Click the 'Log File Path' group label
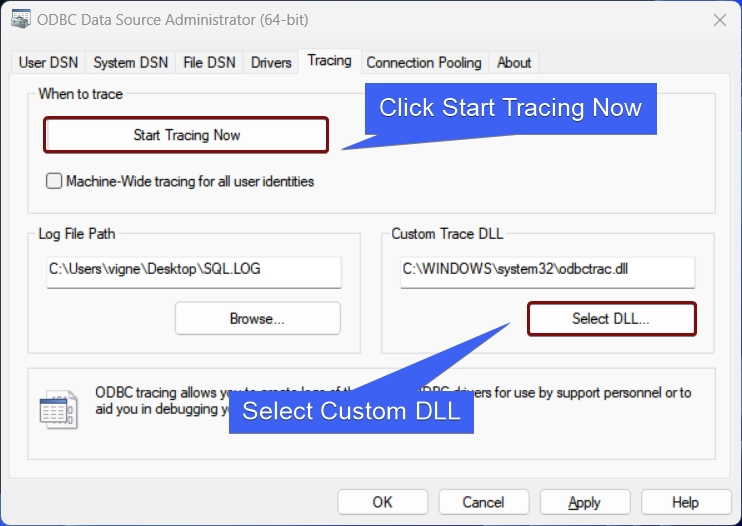This screenshot has width=742, height=526. 77,234
